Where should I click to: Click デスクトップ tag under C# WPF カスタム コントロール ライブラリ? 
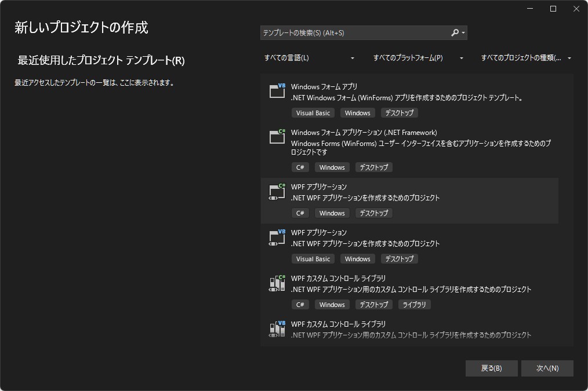coord(374,305)
